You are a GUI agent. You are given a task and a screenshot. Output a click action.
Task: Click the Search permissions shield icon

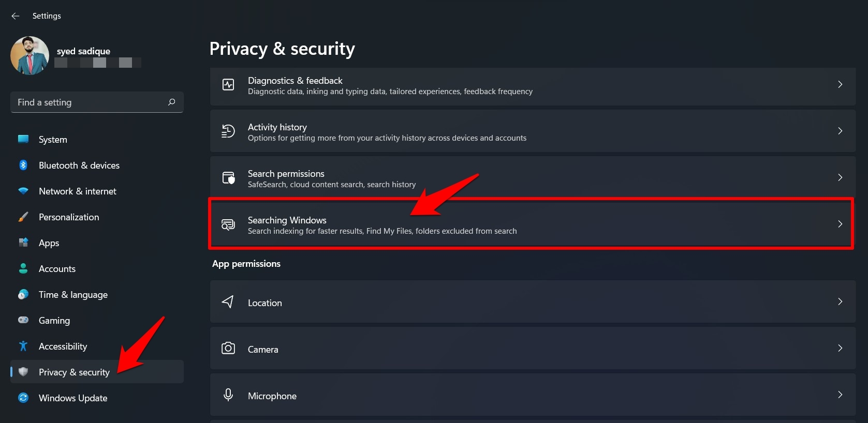pos(228,178)
